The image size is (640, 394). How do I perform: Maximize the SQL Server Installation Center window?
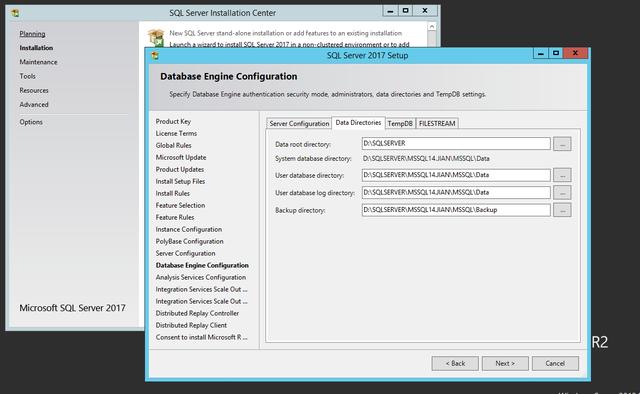(405, 11)
